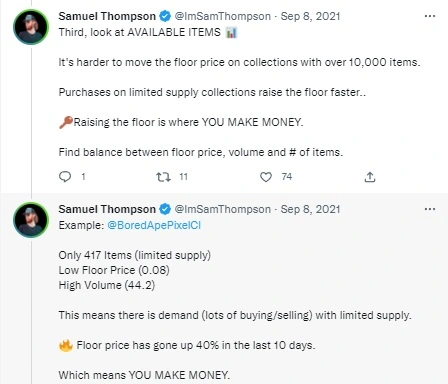Screen dimensions: 448x384
Task: Open @ImSamThompson handle on second tweet
Action: 223,209
